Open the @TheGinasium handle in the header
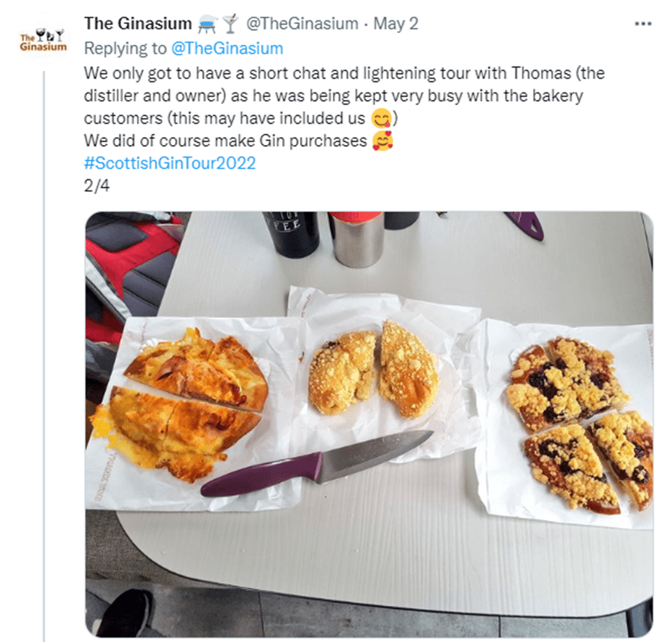Viewport: 672px width, 642px height. click(x=302, y=24)
